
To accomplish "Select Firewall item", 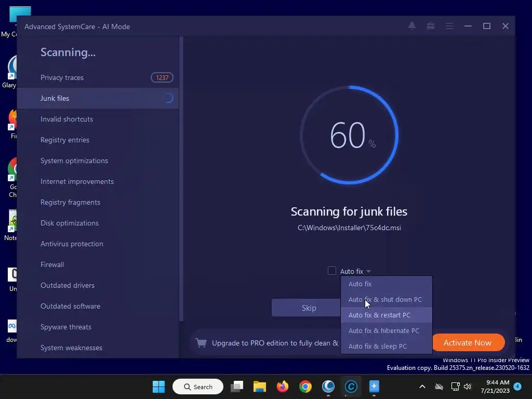I will (x=98, y=264).
